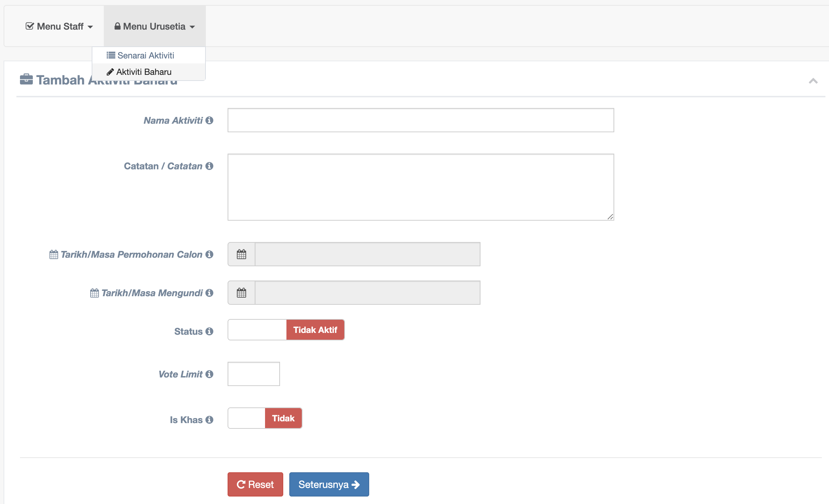
Task: Click the info icon beside Status
Action: click(209, 331)
